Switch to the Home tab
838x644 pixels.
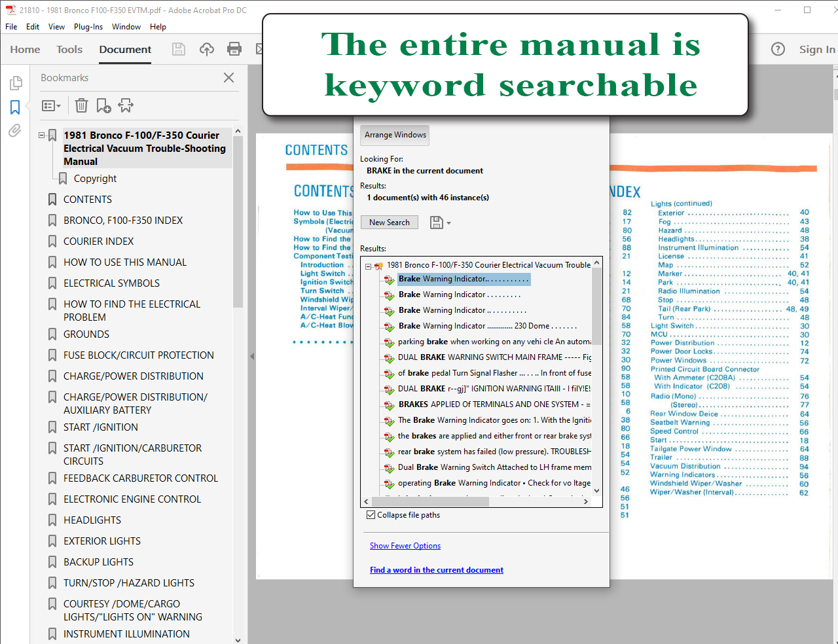point(25,49)
